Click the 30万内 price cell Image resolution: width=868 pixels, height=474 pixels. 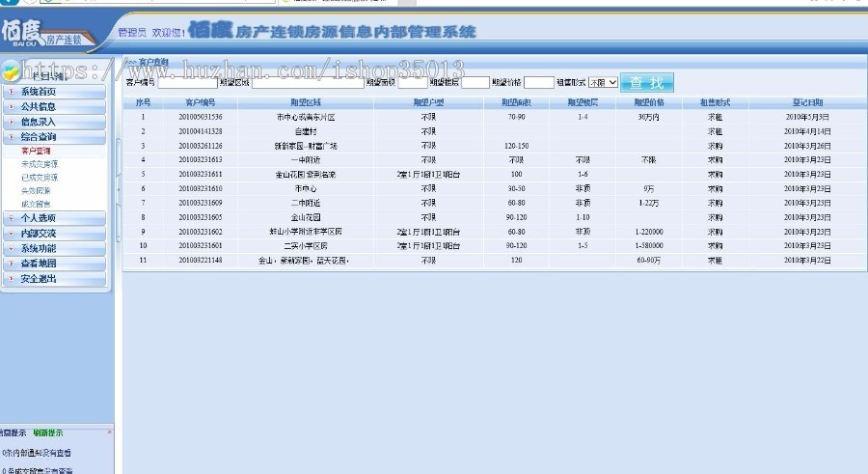[x=649, y=117]
